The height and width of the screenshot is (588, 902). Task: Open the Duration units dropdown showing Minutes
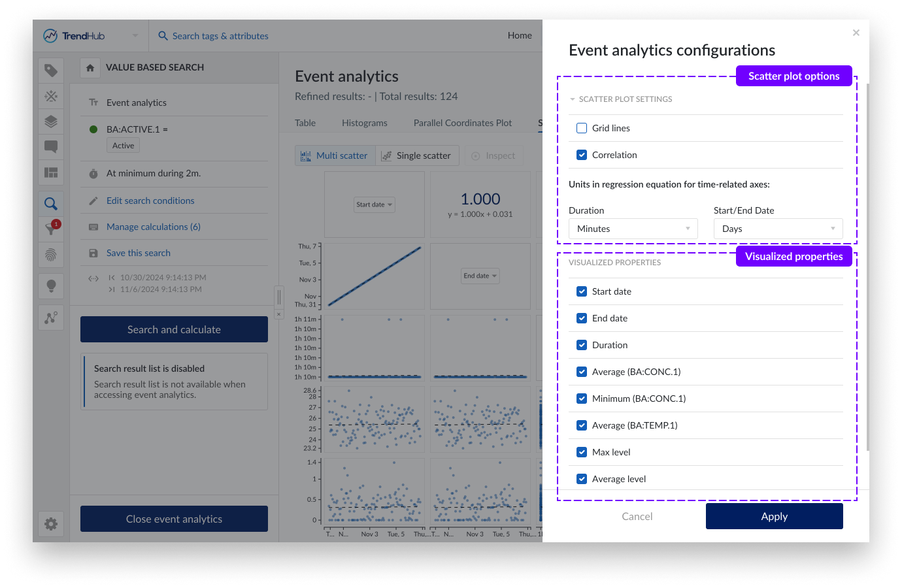click(x=633, y=229)
